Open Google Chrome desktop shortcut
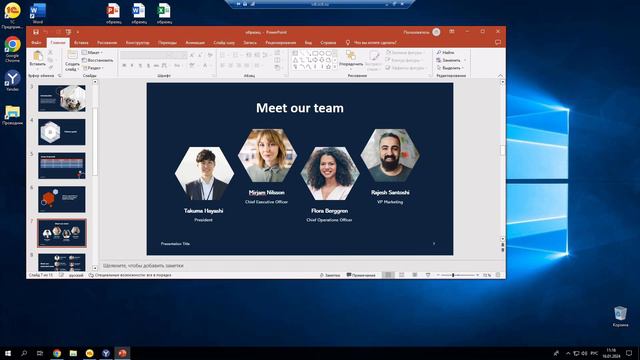 (x=12, y=48)
